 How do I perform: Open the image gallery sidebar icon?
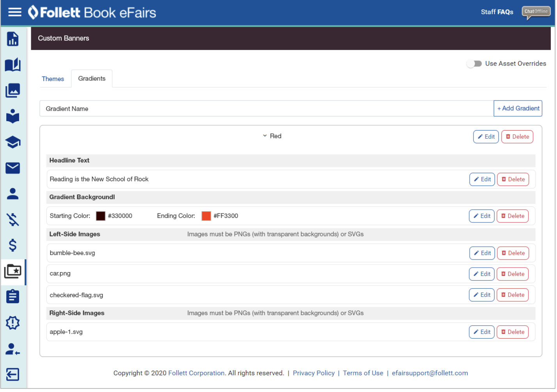click(13, 91)
